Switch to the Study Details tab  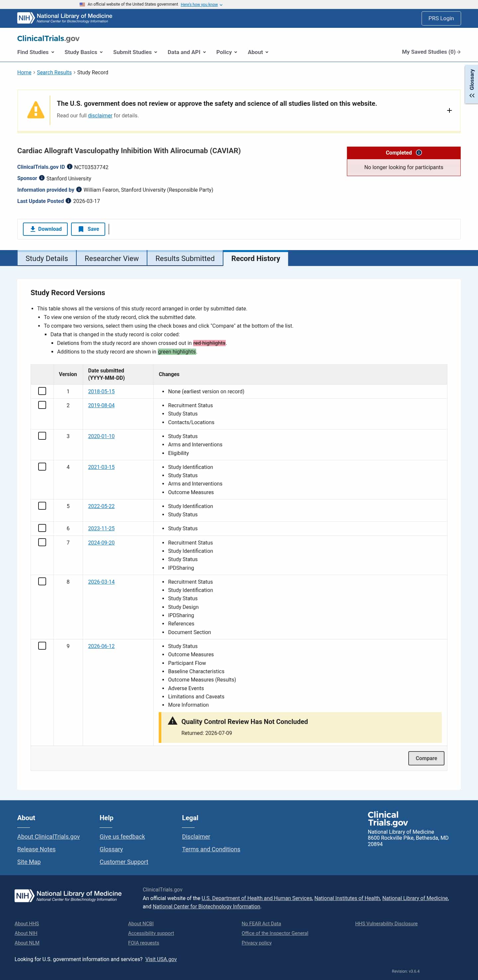click(x=47, y=258)
